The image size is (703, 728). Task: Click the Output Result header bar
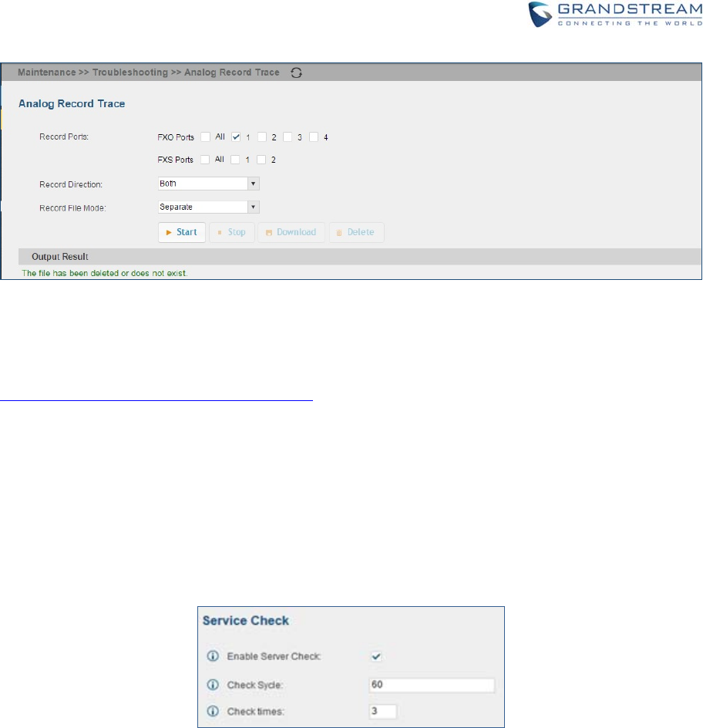[360, 256]
